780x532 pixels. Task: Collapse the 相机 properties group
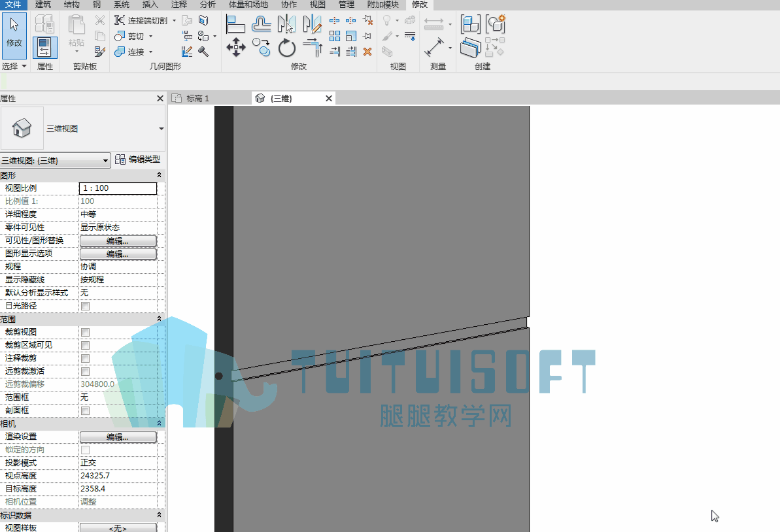[x=159, y=423]
